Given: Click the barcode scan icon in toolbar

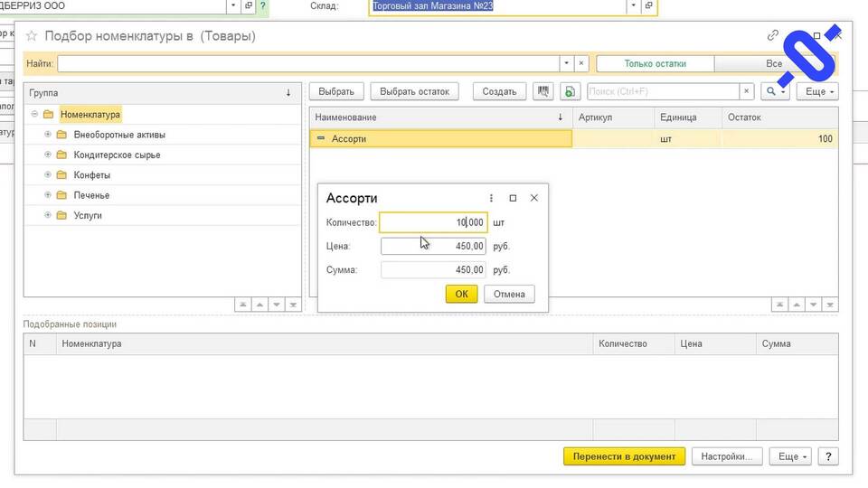Looking at the screenshot, I should coord(543,91).
